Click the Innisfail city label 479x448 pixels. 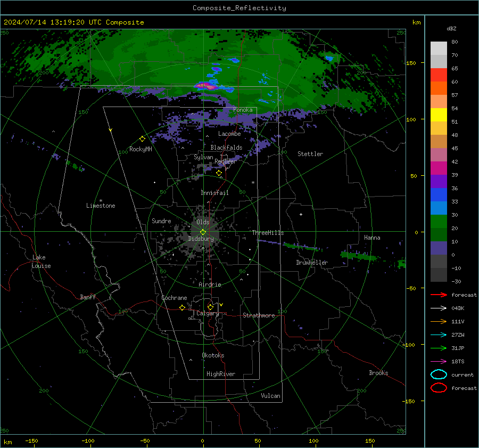[x=214, y=193]
